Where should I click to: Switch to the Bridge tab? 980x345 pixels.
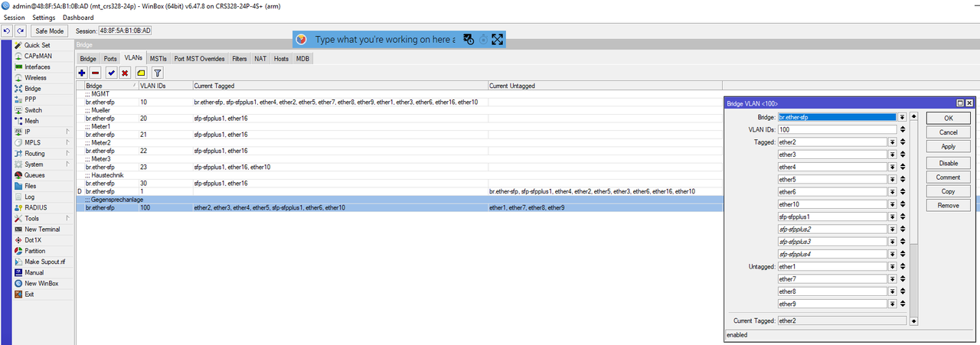[88, 59]
